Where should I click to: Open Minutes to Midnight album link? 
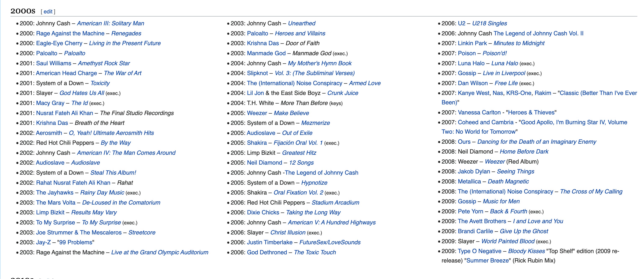pos(519,43)
